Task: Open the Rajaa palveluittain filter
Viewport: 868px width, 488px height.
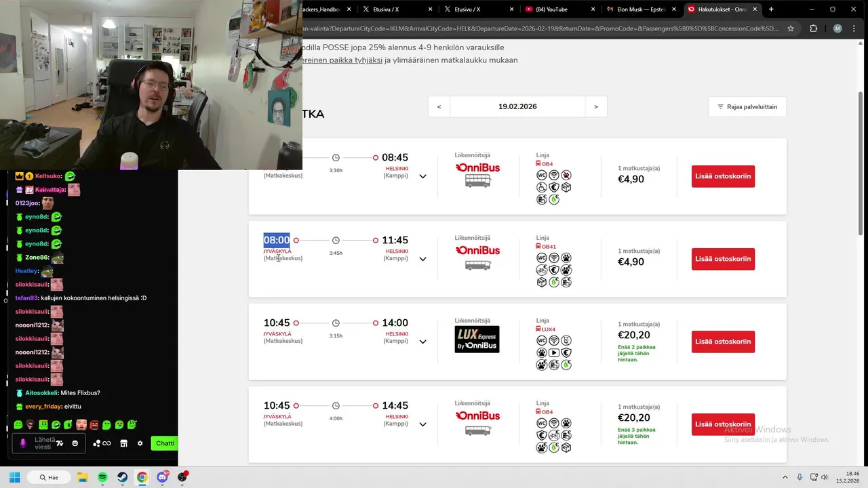Action: tap(747, 106)
